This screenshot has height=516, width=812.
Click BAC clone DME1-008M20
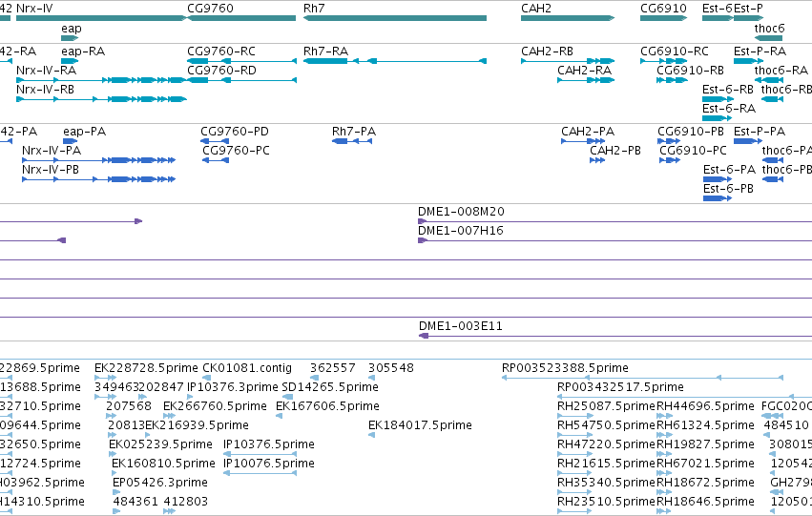tap(614, 221)
